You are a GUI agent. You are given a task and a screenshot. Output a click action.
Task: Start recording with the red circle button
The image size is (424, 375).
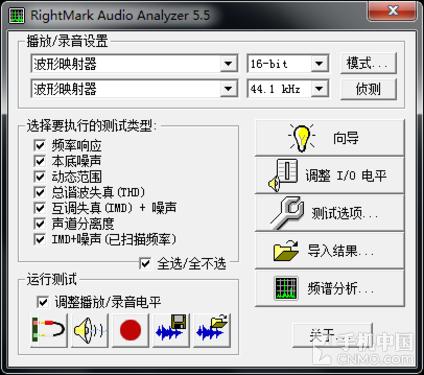[130, 330]
